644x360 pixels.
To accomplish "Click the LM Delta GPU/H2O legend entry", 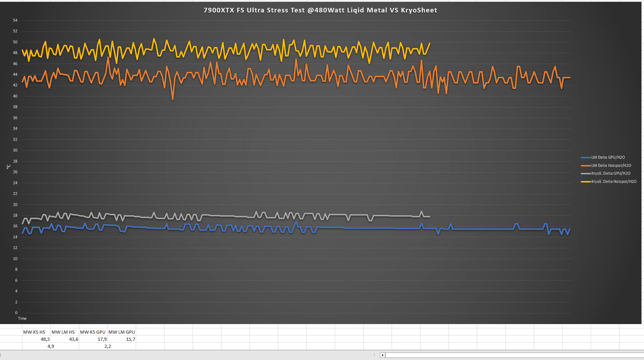I will click(x=603, y=157).
